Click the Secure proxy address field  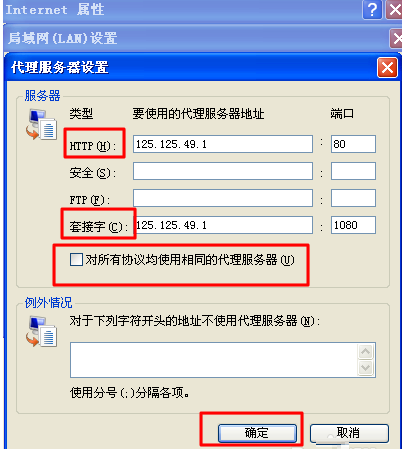[x=223, y=171]
